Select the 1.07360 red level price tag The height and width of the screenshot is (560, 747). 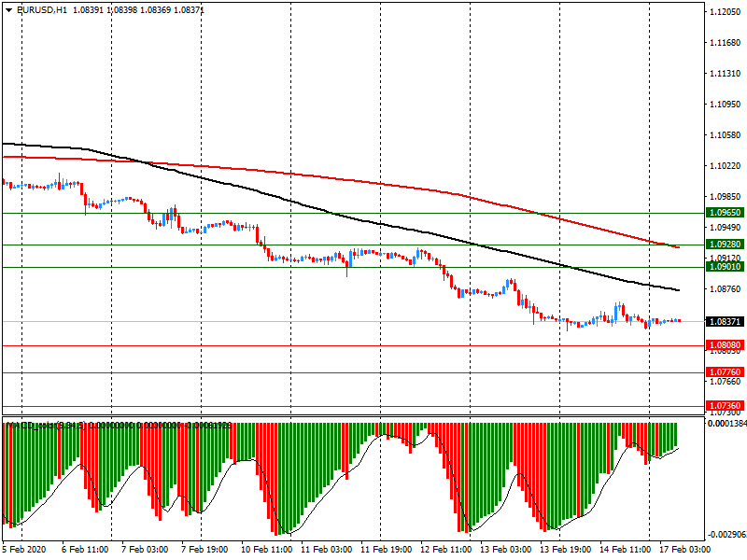point(725,406)
